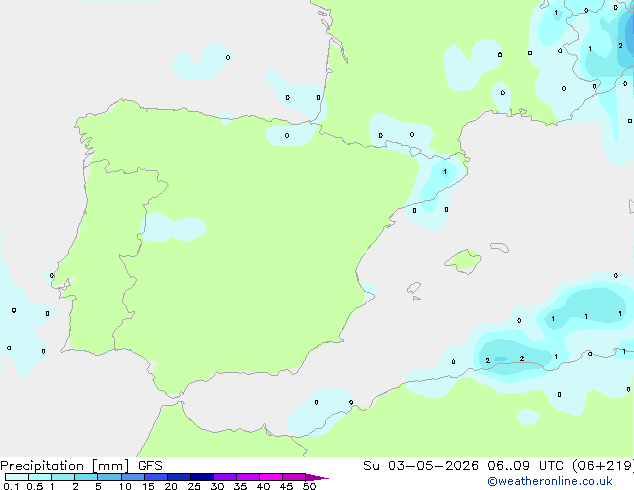
Task: Choose the 20–25 mm legend color swatch
Action: pos(179,477)
